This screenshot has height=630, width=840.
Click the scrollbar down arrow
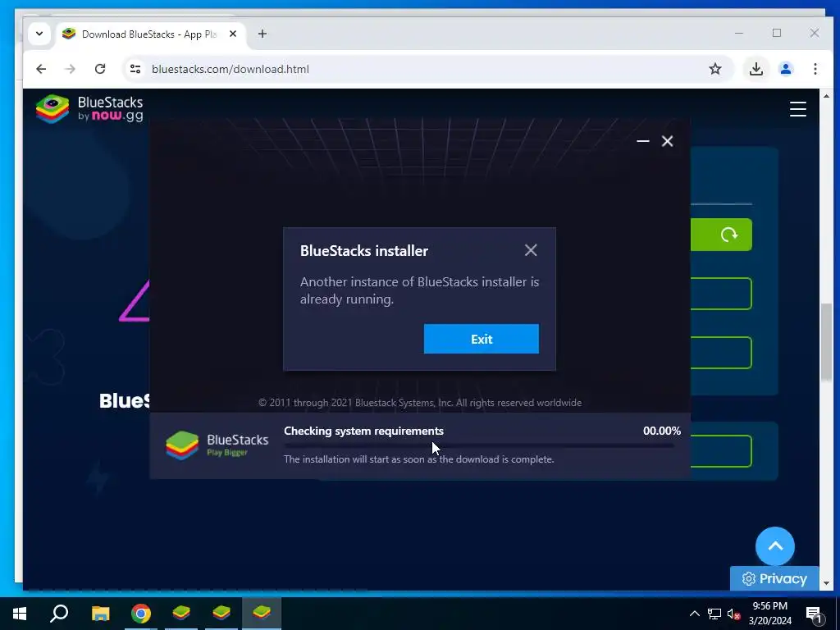coord(826,583)
